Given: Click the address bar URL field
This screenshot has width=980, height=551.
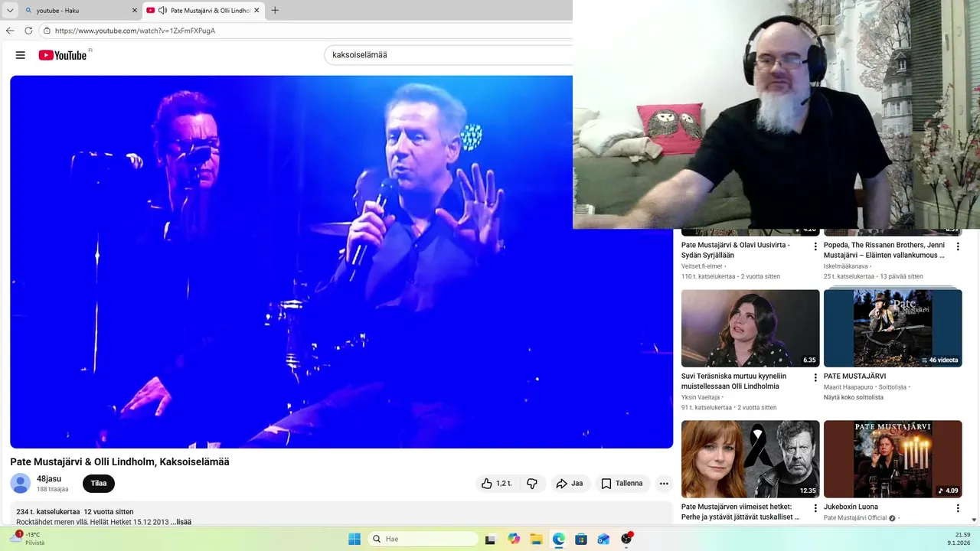Looking at the screenshot, I should click(x=306, y=31).
